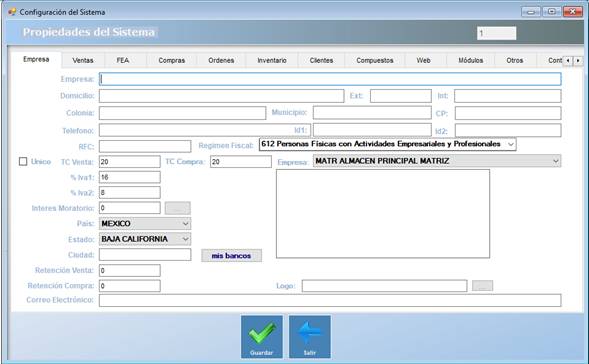Toggle the Unico checkbox
589x364 pixels.
click(x=23, y=162)
